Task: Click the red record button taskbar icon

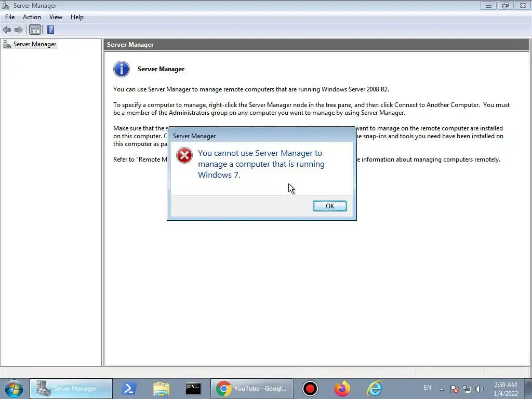Action: (x=310, y=389)
